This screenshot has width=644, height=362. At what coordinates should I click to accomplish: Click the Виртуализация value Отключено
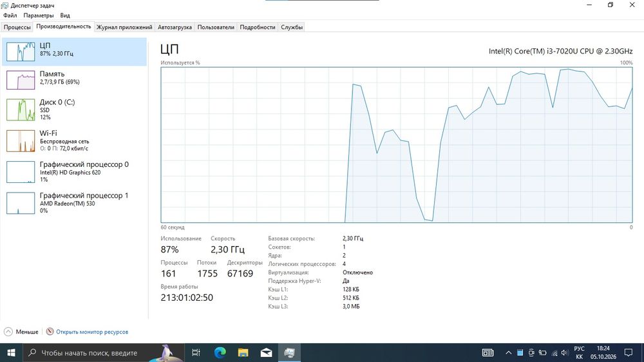point(357,272)
